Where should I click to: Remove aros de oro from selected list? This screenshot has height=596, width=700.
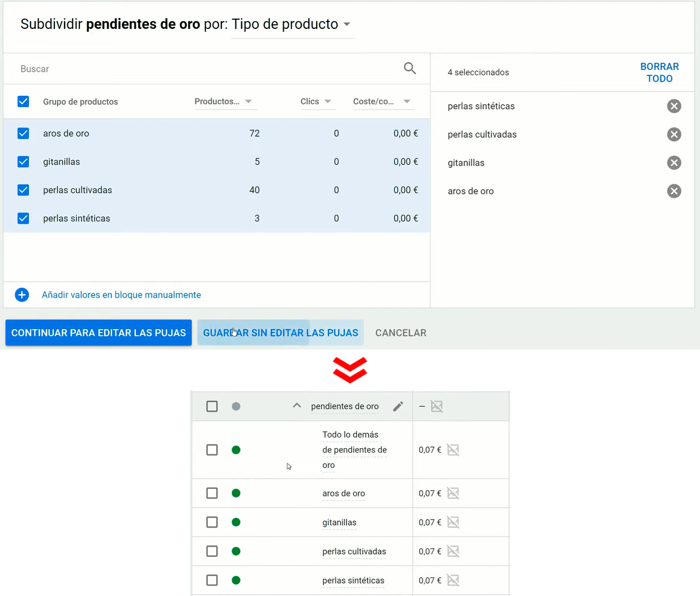click(673, 191)
